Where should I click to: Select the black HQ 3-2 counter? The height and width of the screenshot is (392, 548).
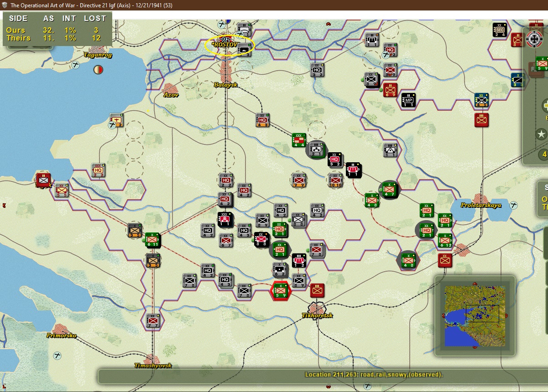pyautogui.click(x=335, y=160)
